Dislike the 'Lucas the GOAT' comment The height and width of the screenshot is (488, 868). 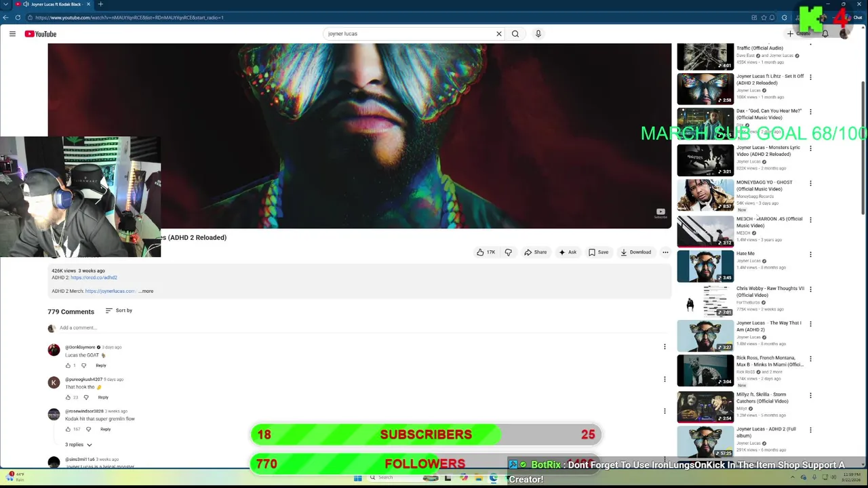click(84, 365)
